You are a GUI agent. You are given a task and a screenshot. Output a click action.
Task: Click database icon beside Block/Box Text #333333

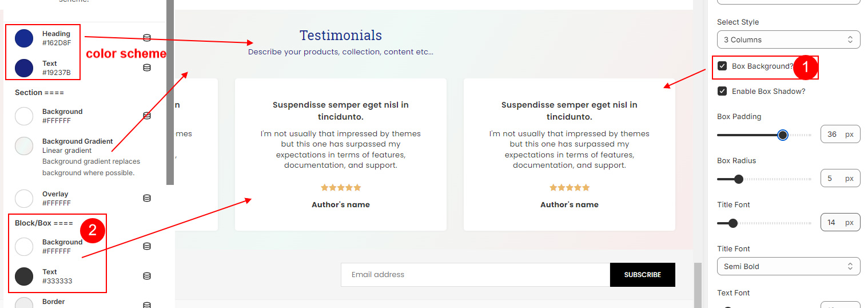click(147, 276)
